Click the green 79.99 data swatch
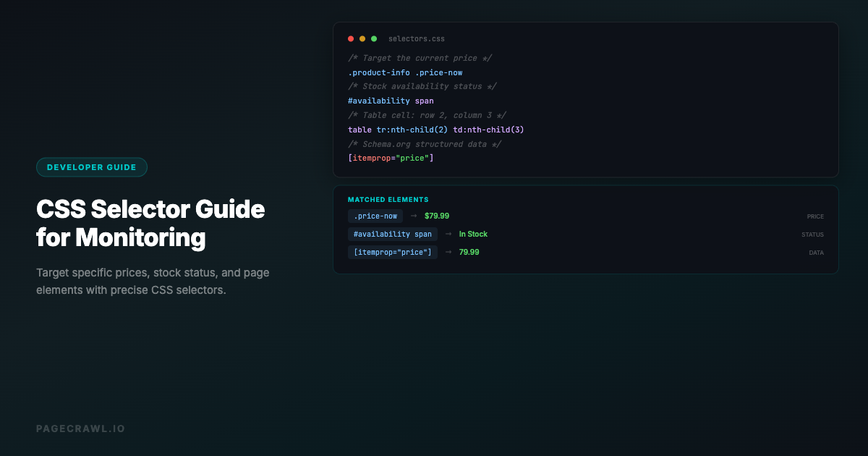 point(468,252)
